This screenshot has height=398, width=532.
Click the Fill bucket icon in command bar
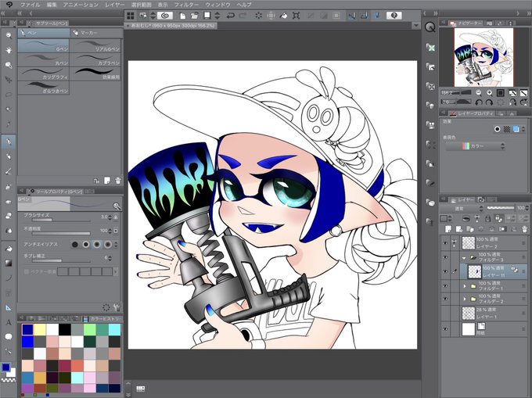284,16
